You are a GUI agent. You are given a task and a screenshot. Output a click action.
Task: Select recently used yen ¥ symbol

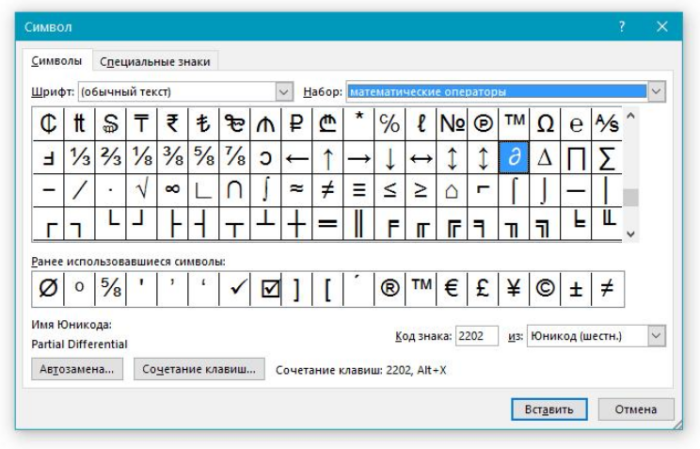514,289
